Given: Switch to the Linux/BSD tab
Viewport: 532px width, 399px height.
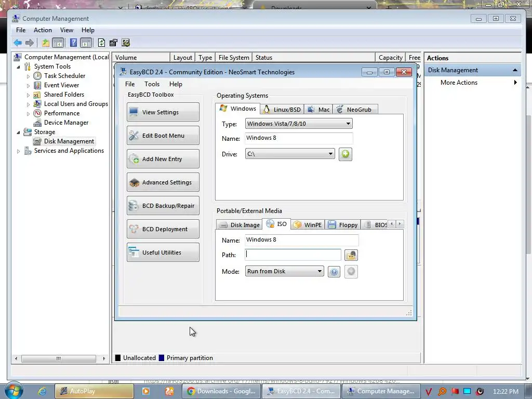Looking at the screenshot, I should pyautogui.click(x=282, y=109).
